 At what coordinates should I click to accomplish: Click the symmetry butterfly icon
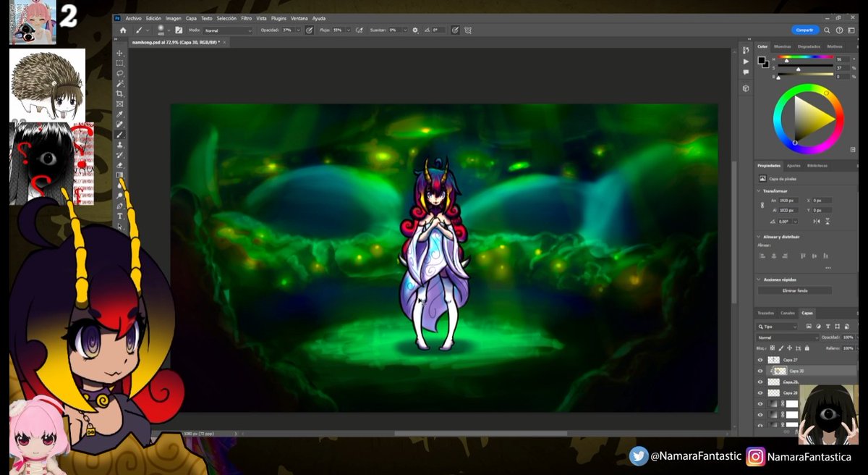click(x=468, y=30)
